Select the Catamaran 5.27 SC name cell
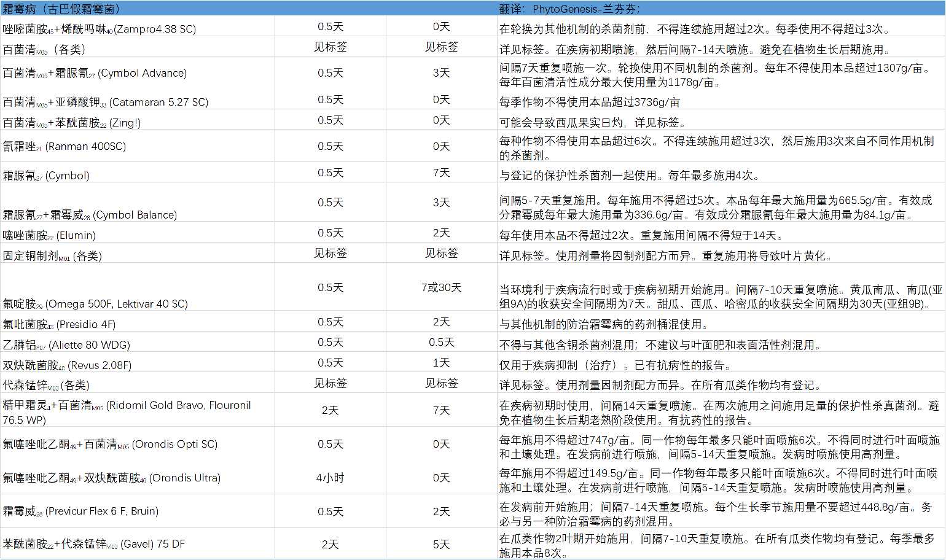The image size is (946, 560). tap(106, 102)
